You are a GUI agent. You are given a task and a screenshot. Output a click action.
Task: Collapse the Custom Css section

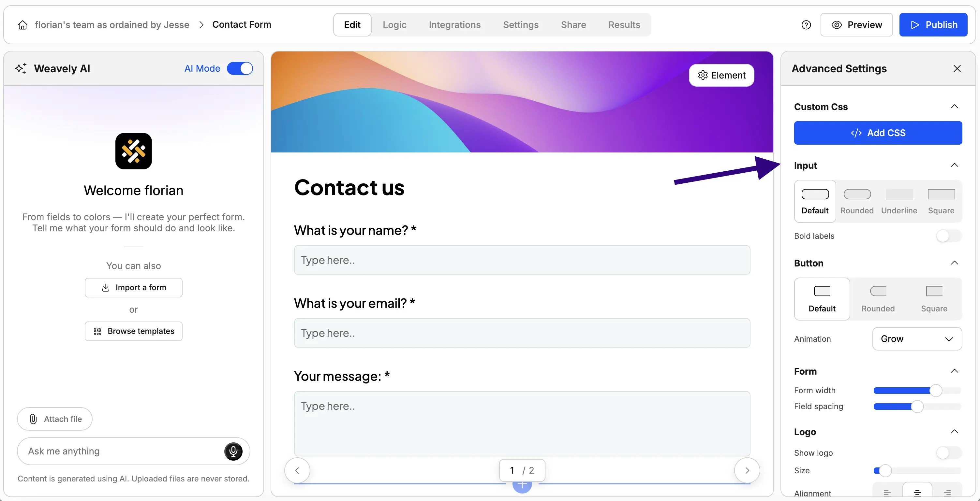(954, 107)
